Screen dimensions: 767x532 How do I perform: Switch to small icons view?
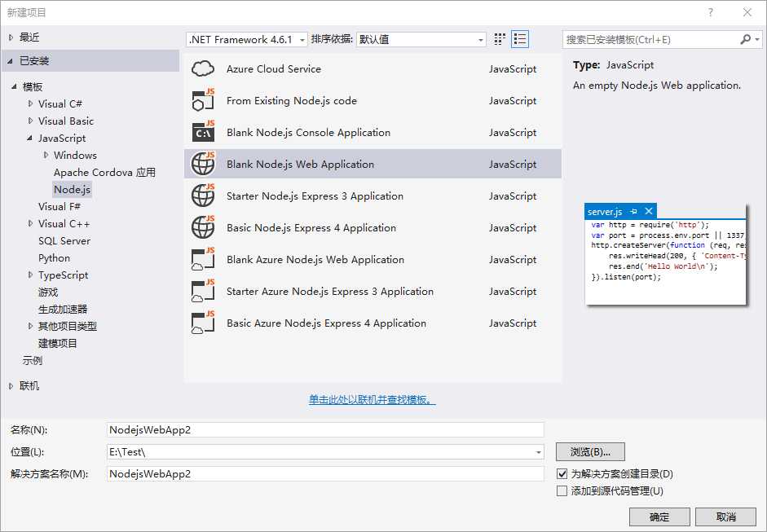pos(500,39)
